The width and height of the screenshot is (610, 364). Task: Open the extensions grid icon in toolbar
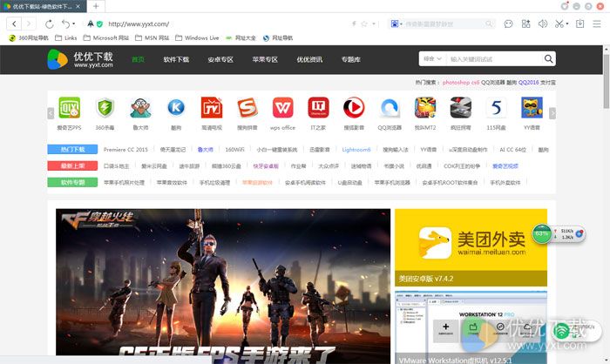525,24
